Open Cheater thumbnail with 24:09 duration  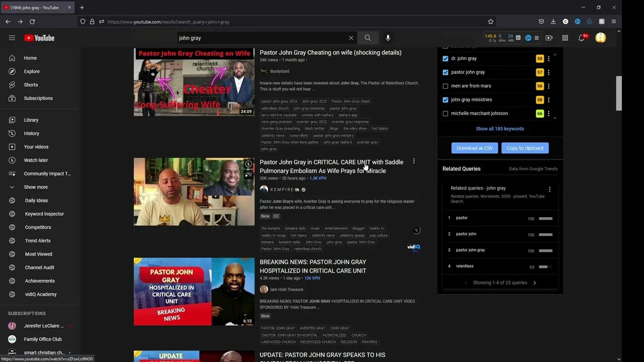194,82
